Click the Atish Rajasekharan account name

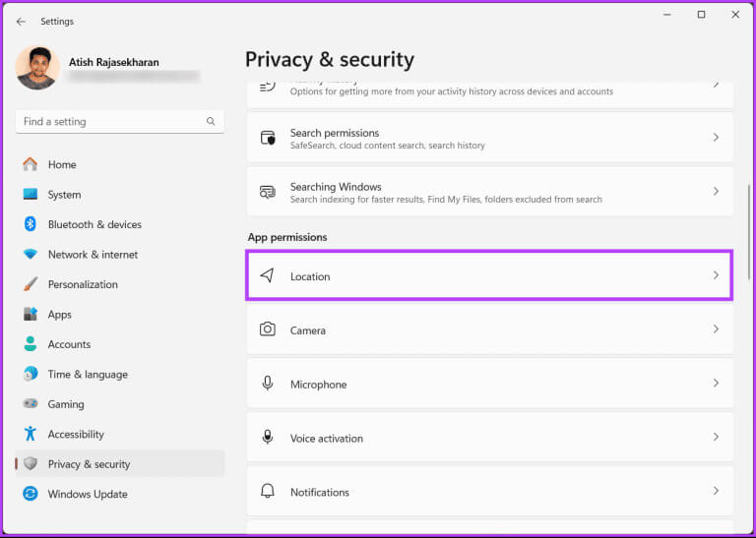coord(114,63)
